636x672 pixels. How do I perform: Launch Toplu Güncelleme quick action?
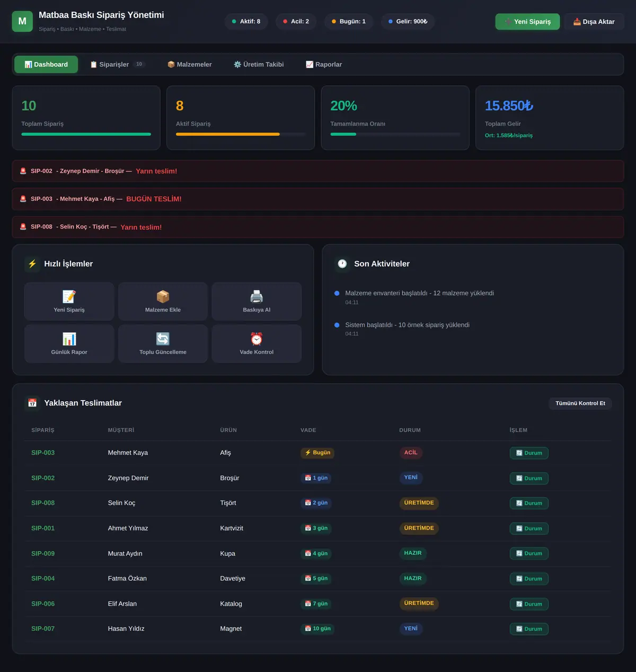click(x=163, y=343)
